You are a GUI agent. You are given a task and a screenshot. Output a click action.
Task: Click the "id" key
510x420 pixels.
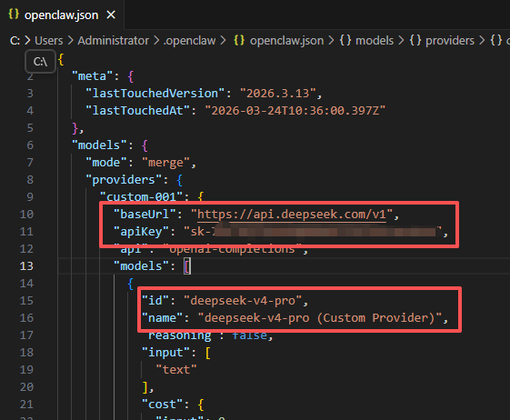(155, 301)
